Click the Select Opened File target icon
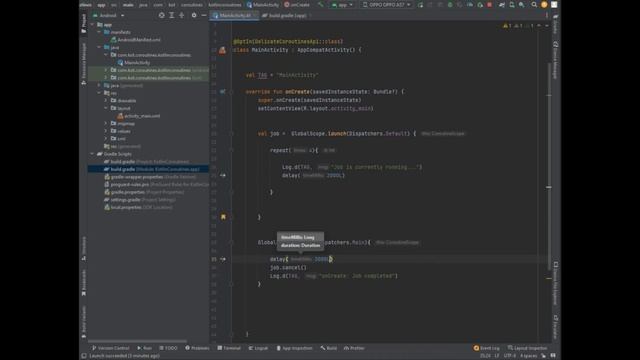Image resolution: width=640 pixels, height=360 pixels. [x=162, y=16]
